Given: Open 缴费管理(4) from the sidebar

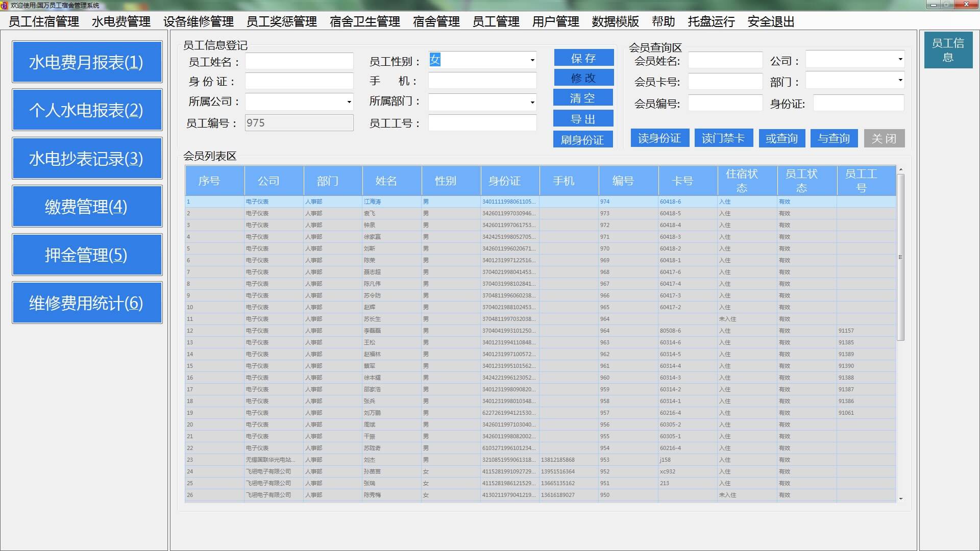Looking at the screenshot, I should (87, 206).
